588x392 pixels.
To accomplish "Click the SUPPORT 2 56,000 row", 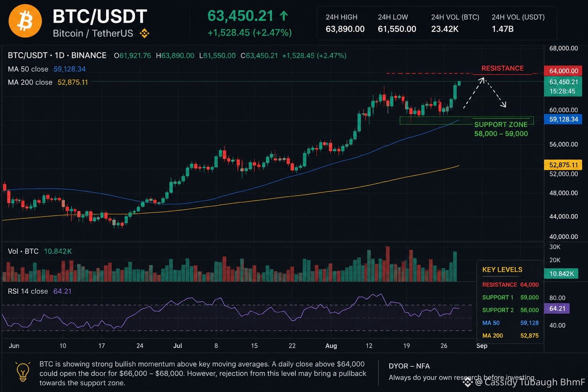I will [x=510, y=310].
